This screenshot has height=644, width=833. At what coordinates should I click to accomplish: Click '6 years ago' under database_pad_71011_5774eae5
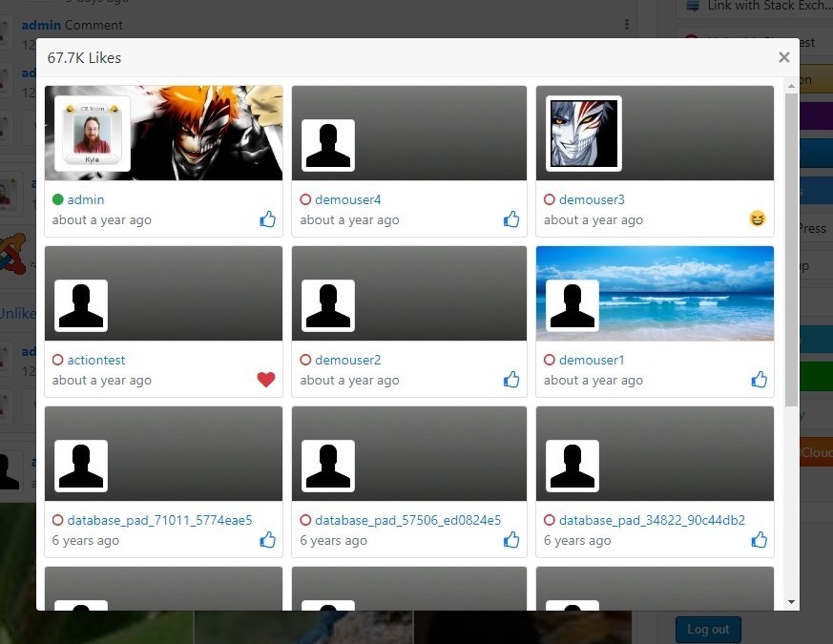click(86, 540)
